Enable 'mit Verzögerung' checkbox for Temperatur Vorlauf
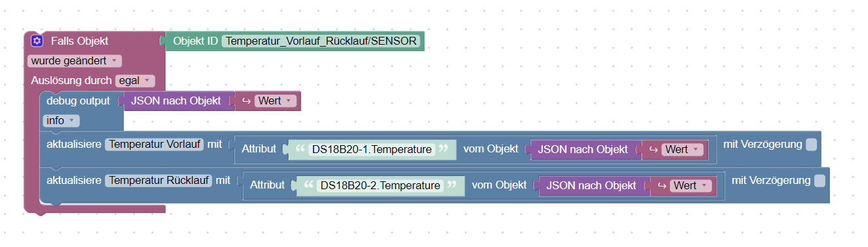868x247 pixels. pos(812,144)
